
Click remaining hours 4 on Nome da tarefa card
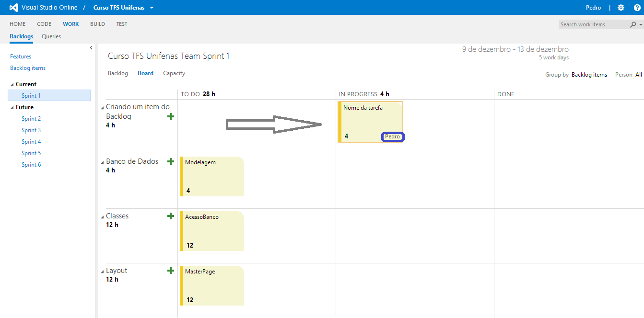(x=347, y=136)
